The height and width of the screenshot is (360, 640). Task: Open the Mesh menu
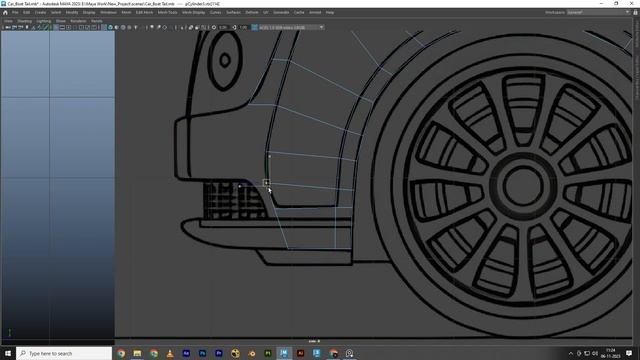(x=126, y=13)
